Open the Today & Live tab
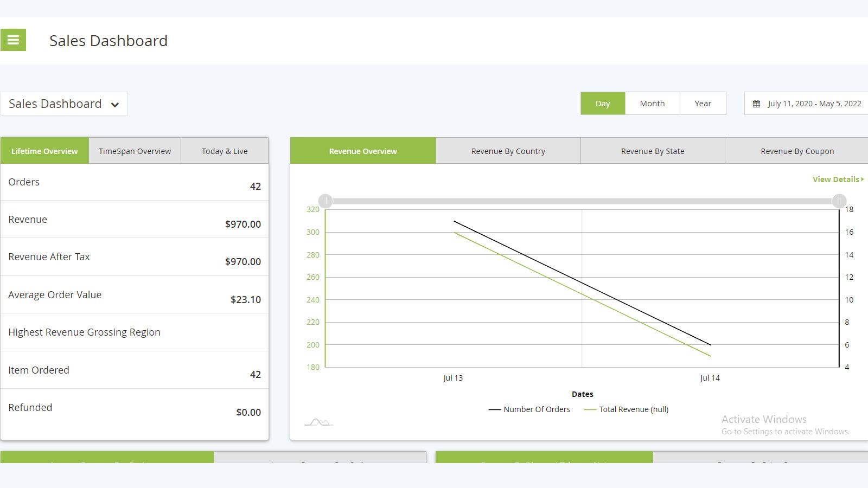868x488 pixels. (x=225, y=151)
